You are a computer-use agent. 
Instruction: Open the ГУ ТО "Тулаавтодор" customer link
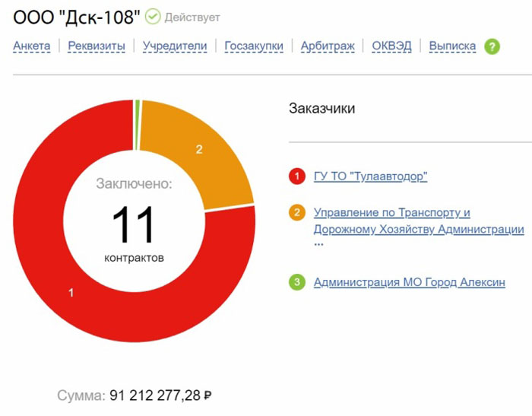371,176
